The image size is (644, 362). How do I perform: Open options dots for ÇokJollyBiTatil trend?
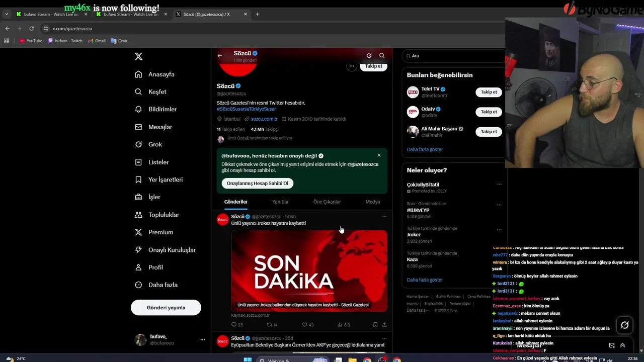coord(499,184)
